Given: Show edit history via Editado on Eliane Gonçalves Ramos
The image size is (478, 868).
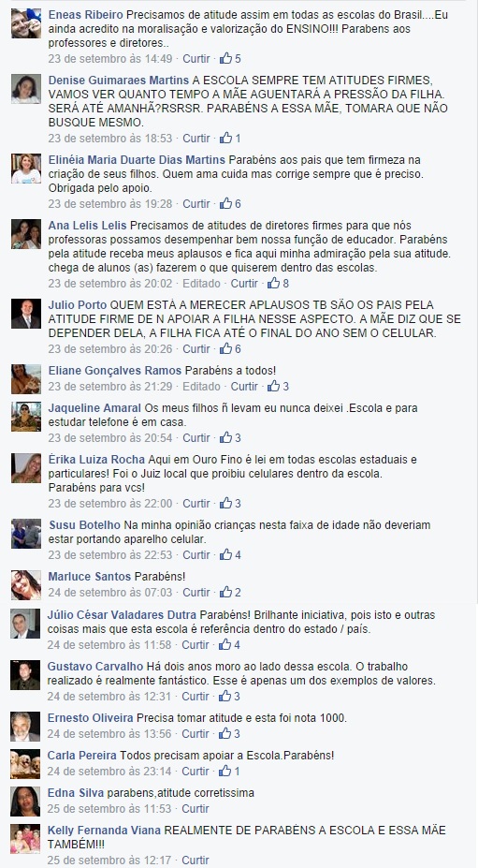Looking at the screenshot, I should click(201, 387).
